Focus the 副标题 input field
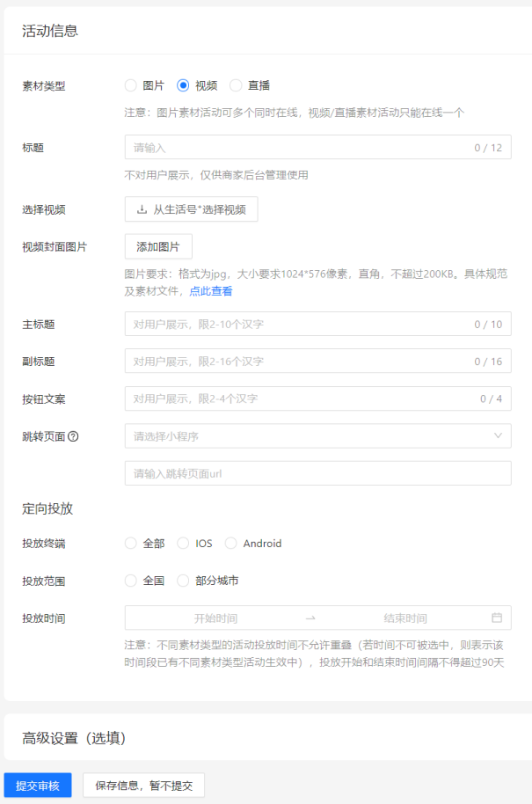532x804 pixels. 317,362
